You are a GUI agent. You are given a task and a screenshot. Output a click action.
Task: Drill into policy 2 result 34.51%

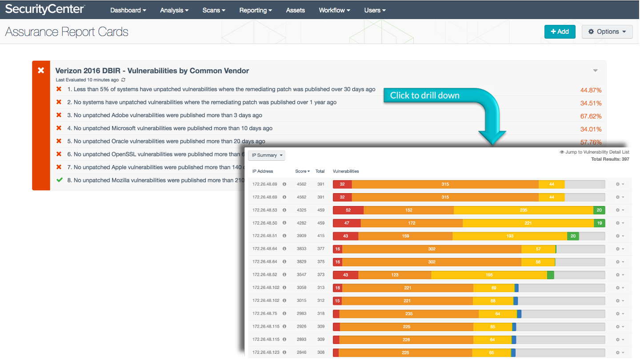coord(591,103)
